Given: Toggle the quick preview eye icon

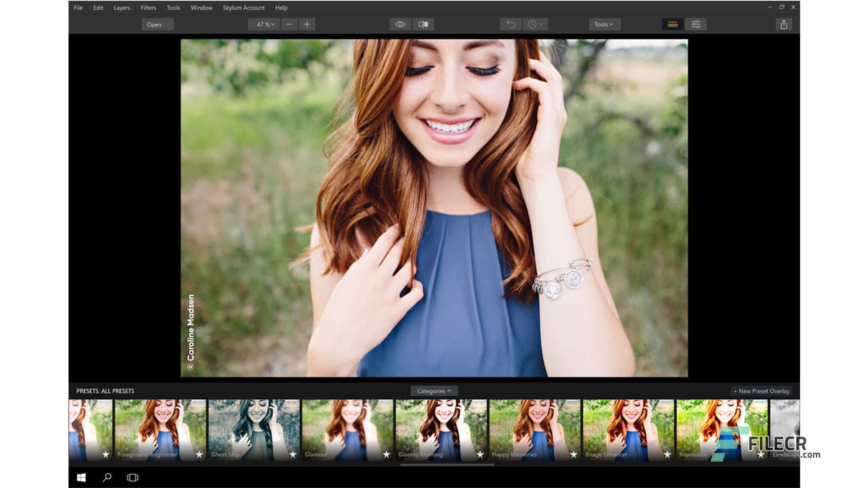Looking at the screenshot, I should (x=399, y=24).
